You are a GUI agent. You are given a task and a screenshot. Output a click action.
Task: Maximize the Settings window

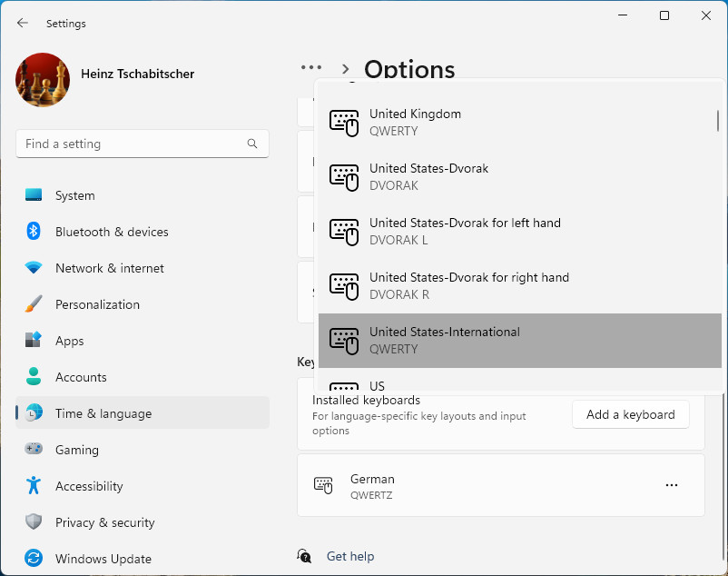point(664,15)
